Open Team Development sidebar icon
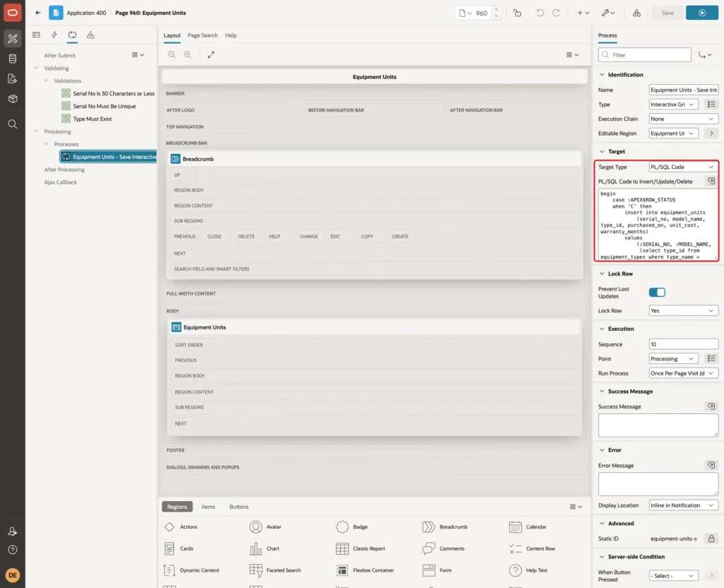This screenshot has height=588, width=724. [13, 79]
